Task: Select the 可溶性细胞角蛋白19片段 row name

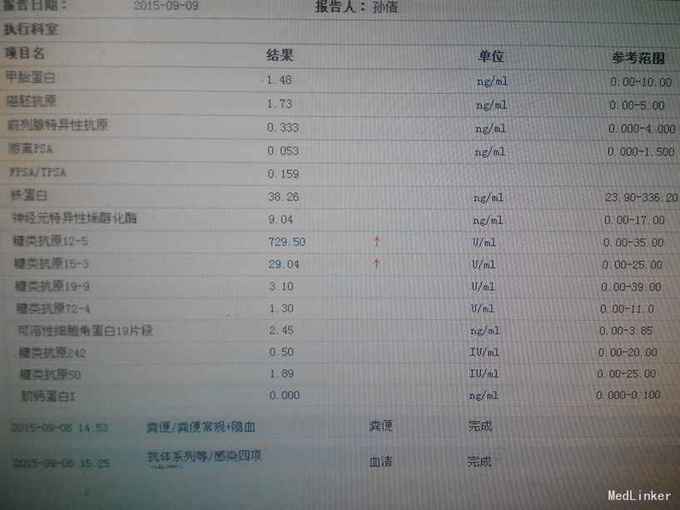Action: click(85, 331)
